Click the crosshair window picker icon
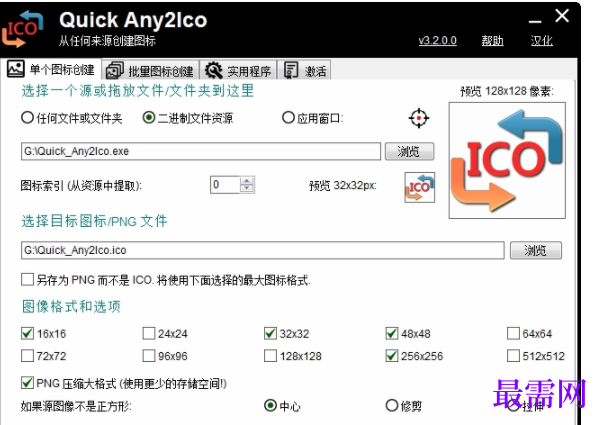 pos(419,118)
